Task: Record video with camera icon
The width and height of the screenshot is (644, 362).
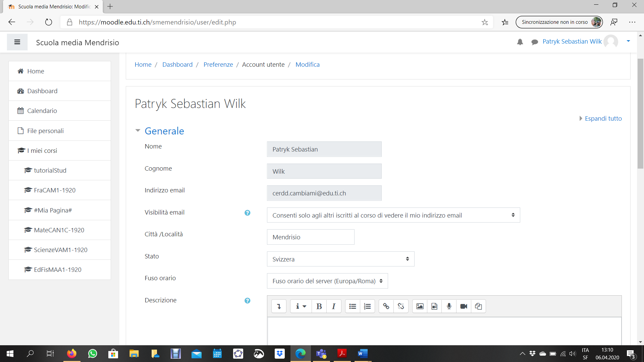Action: point(464,306)
